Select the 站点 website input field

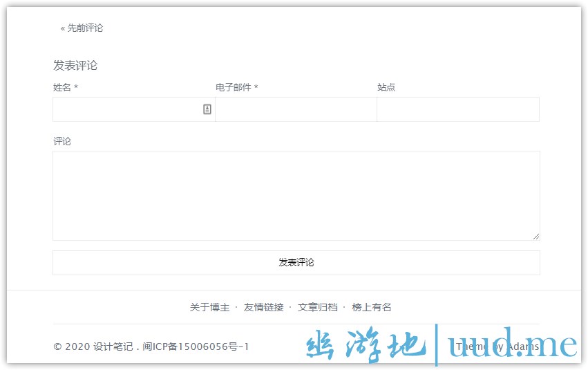click(457, 109)
